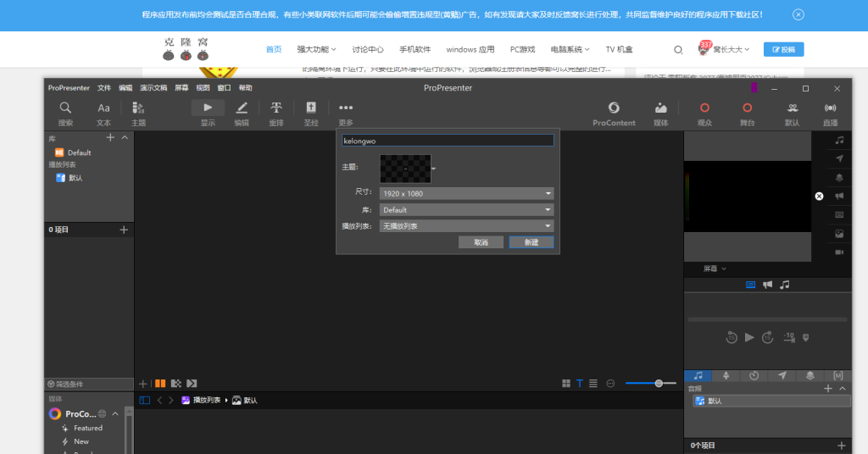Open the 演示文稿 menu
This screenshot has width=868, height=454.
pos(153,88)
